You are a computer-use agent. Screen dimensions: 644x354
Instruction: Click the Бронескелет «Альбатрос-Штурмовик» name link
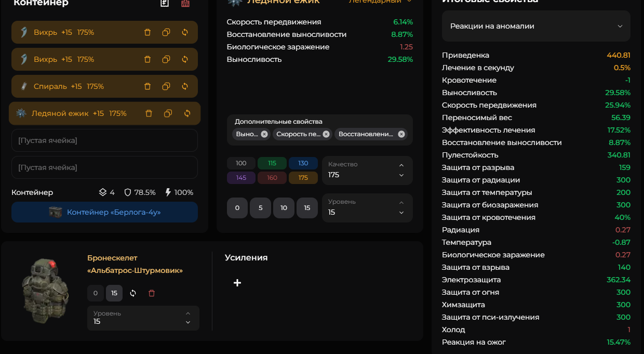135,264
